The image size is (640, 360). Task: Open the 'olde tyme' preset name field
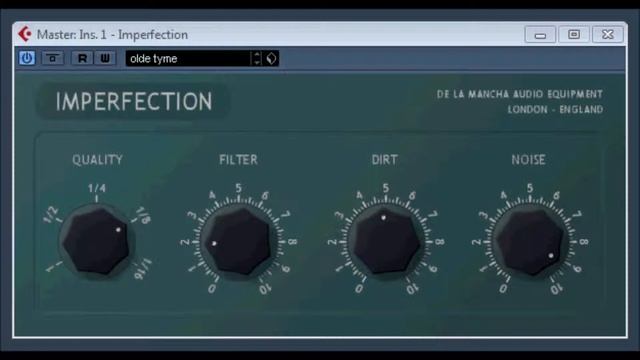point(188,58)
